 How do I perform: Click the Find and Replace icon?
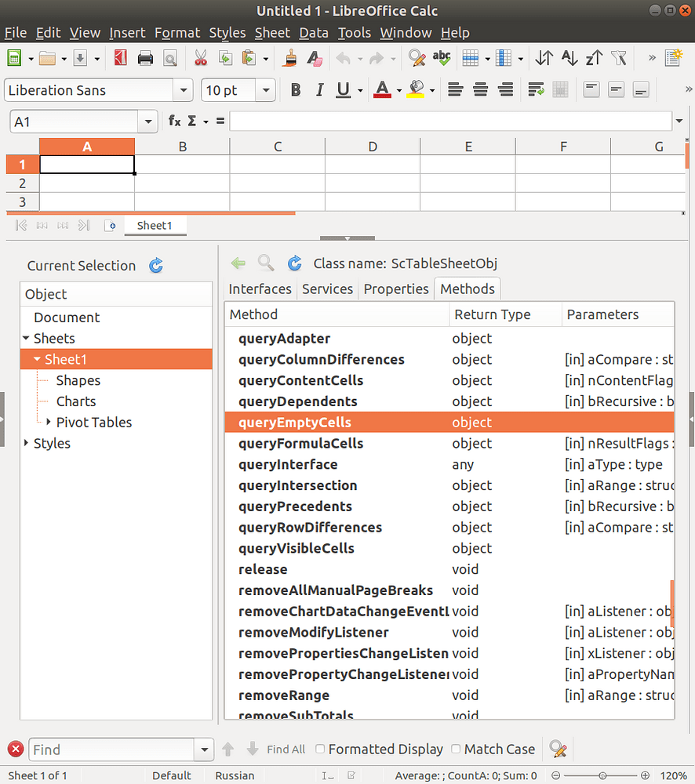tap(415, 58)
